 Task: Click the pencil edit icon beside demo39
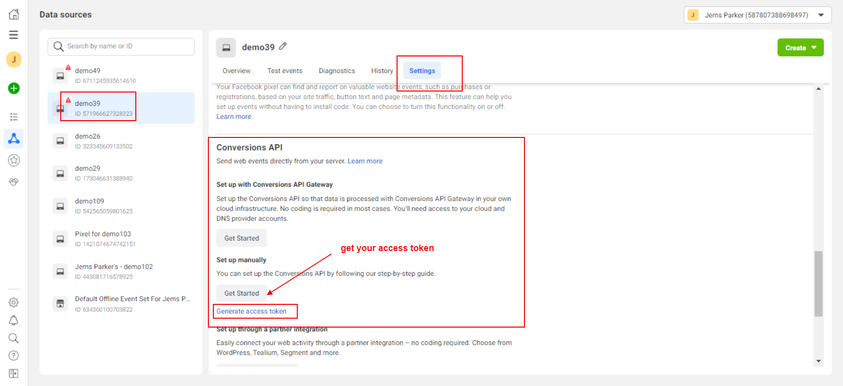(x=283, y=47)
